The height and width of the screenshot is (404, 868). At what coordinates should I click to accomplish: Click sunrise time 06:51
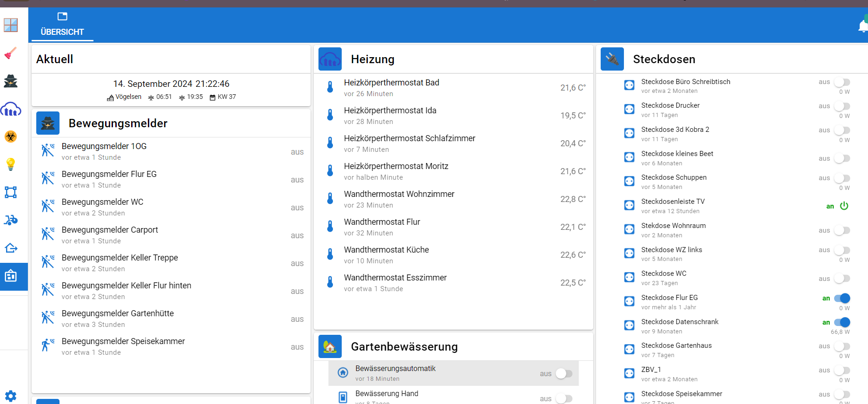click(164, 97)
